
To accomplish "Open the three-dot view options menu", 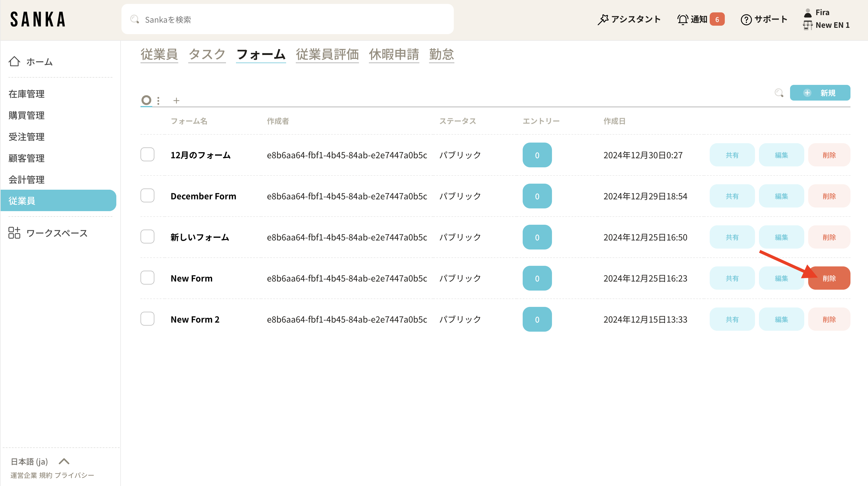I will (158, 100).
